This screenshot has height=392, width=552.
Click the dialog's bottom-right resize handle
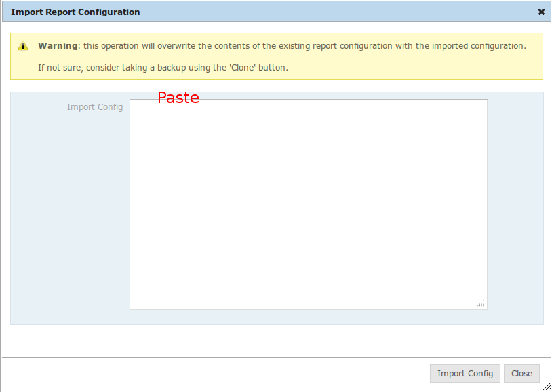click(x=547, y=387)
